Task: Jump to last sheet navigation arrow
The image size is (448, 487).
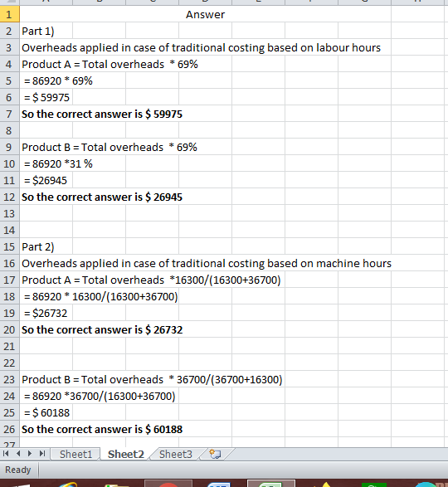Action: [x=42, y=454]
